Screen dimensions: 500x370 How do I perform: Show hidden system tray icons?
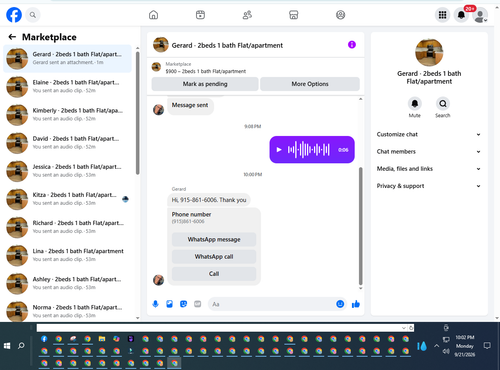tap(436, 346)
